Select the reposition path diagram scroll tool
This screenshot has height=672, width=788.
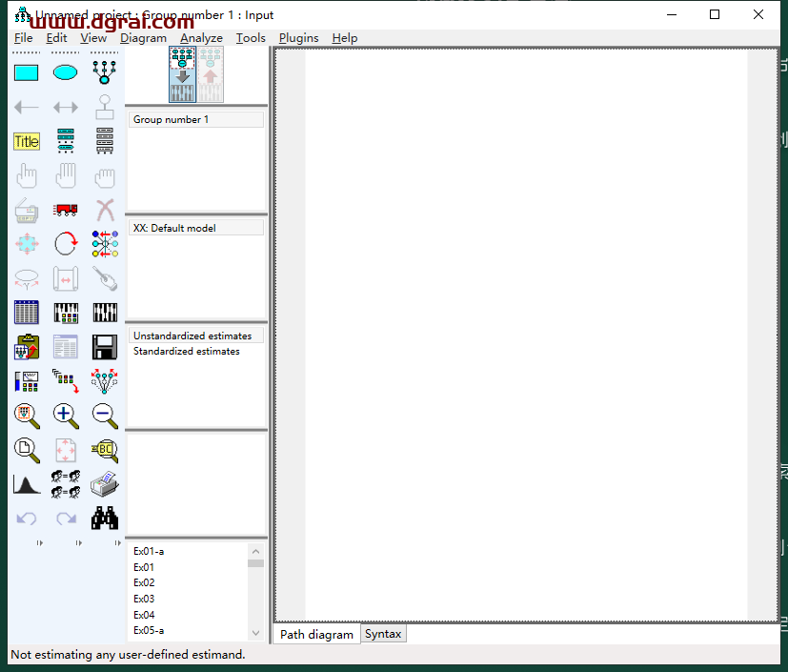pos(66,278)
